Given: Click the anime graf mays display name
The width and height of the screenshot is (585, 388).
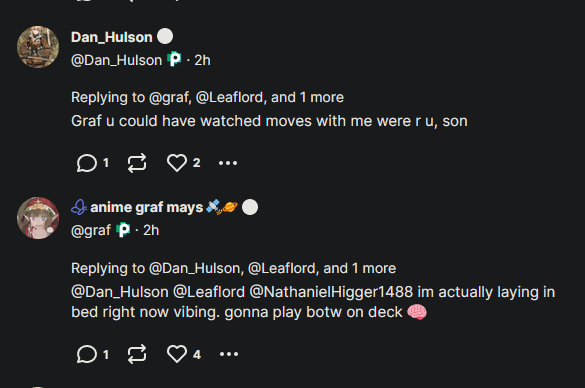Looking at the screenshot, I should (x=147, y=207).
